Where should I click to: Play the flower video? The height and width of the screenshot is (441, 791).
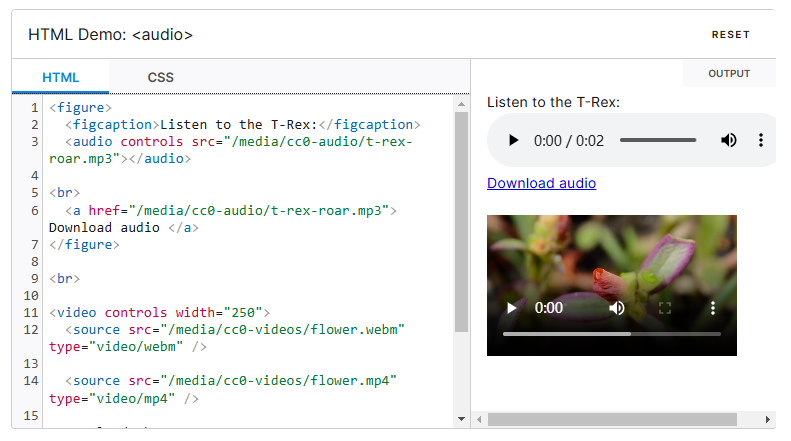(513, 308)
